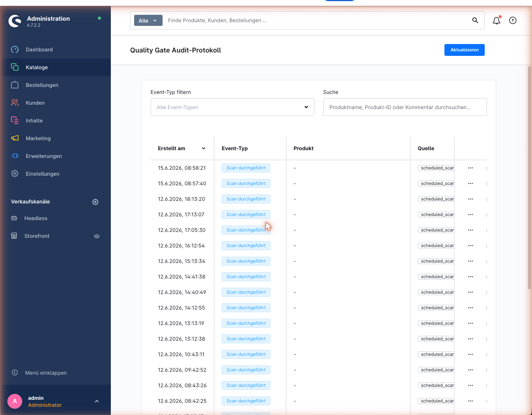
Task: Open row actions for 12.6.2026, 10:43:11
Action: point(470,354)
